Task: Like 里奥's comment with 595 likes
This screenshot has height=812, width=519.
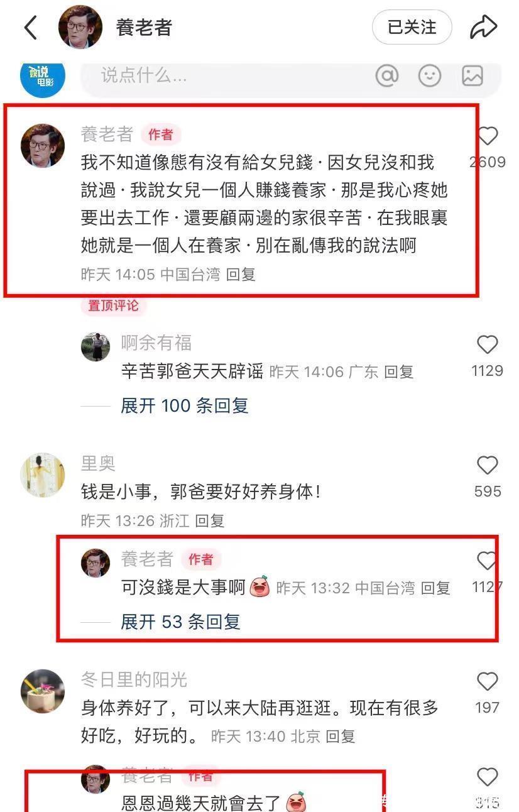Action: (x=488, y=465)
